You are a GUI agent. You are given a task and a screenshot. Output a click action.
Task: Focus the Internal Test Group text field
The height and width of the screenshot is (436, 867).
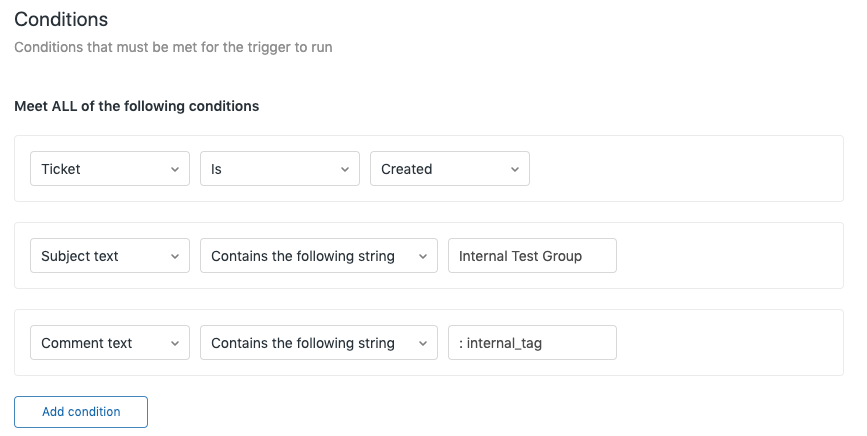[x=532, y=256]
